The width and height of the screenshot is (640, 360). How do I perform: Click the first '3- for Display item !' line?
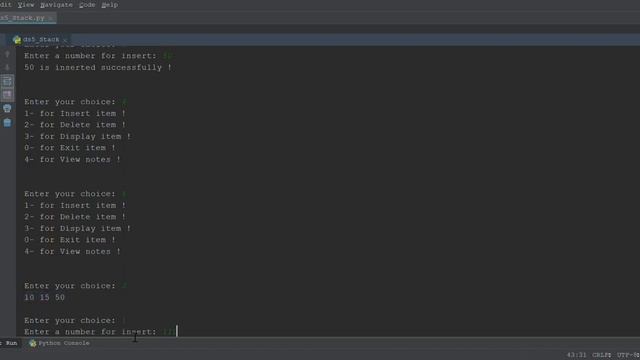(77, 137)
